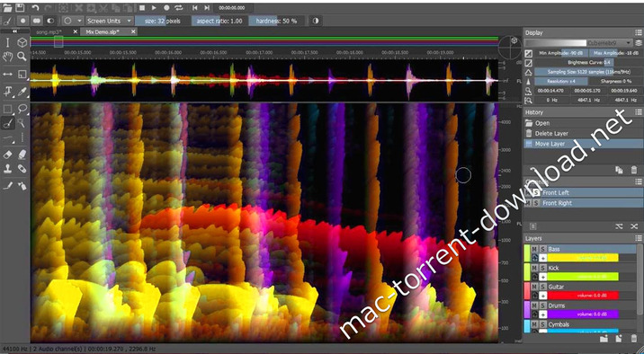Screen dimensions: 644x354
Task: Jump to end with the forward button
Action: (x=207, y=7)
